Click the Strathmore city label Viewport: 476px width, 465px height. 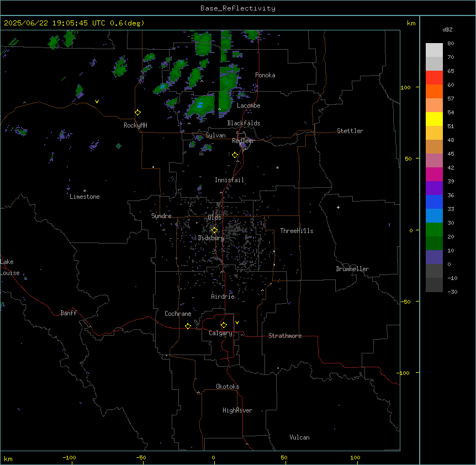(x=285, y=336)
